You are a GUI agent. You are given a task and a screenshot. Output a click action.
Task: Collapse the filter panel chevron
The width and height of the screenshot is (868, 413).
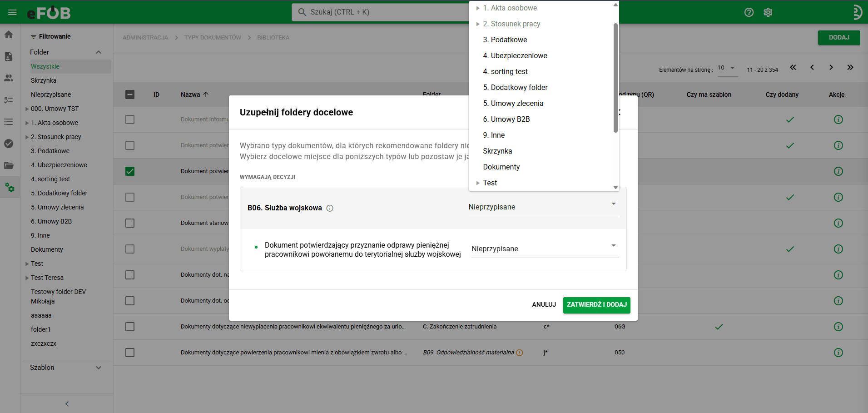coord(67,403)
